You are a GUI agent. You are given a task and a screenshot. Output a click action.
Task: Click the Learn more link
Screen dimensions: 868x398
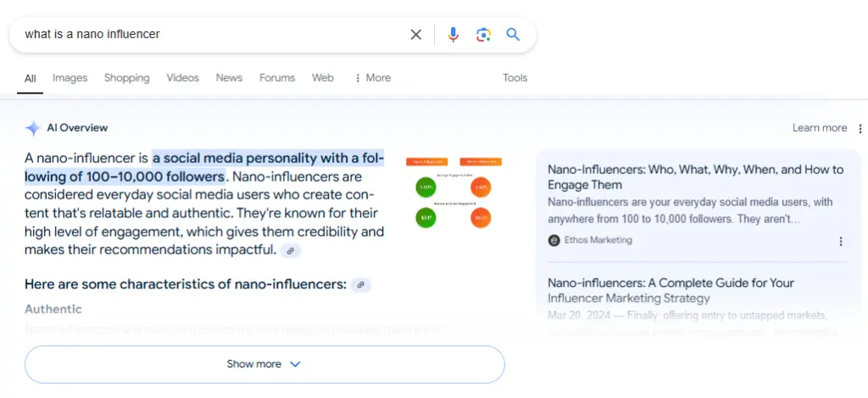click(x=819, y=128)
